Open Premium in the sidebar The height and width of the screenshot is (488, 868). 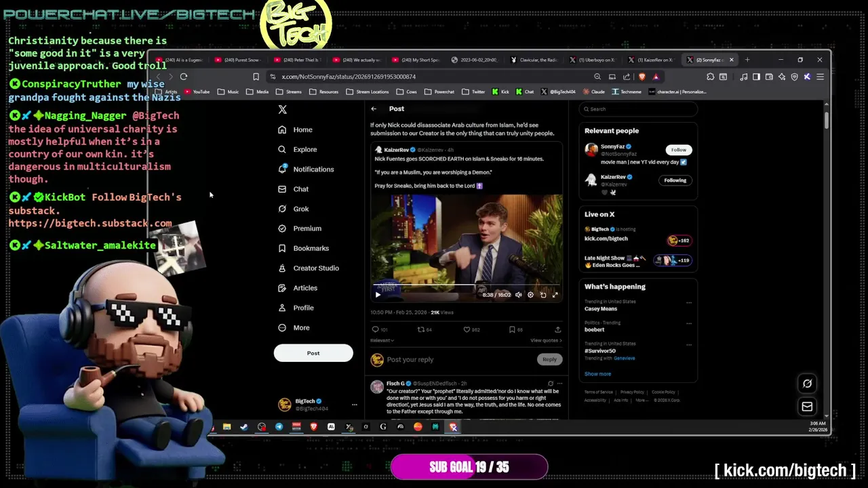coord(299,228)
